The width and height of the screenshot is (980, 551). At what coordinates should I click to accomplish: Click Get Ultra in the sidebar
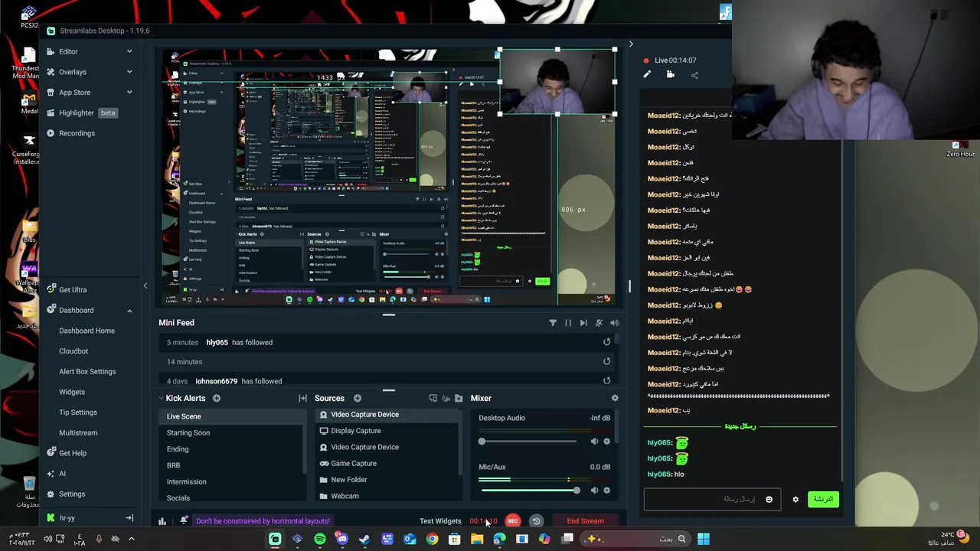pyautogui.click(x=73, y=290)
